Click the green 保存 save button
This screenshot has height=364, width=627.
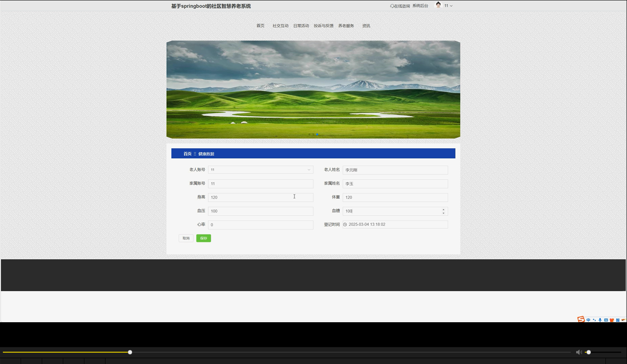click(203, 238)
